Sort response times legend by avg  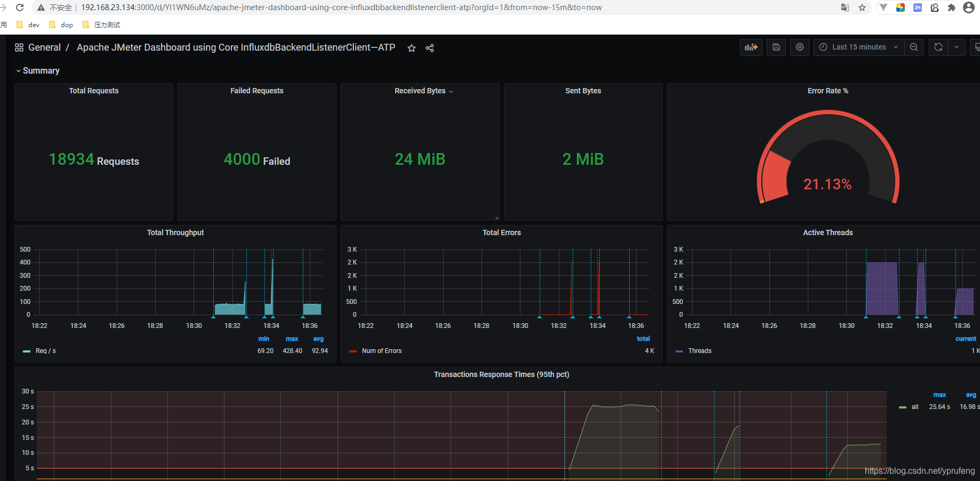pos(971,395)
